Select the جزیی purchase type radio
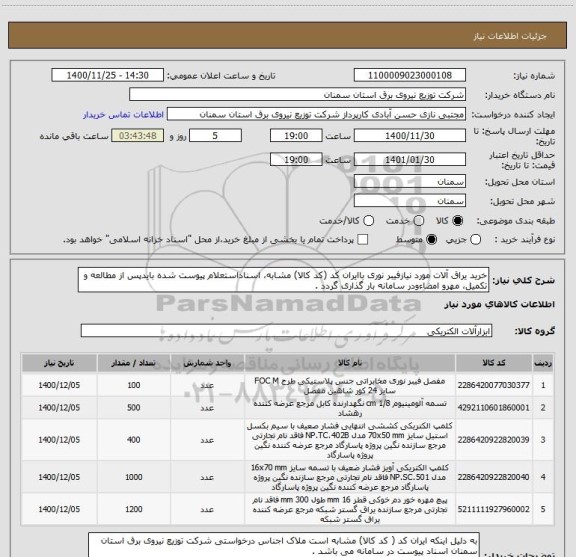This screenshot has width=576, height=557. 476,240
